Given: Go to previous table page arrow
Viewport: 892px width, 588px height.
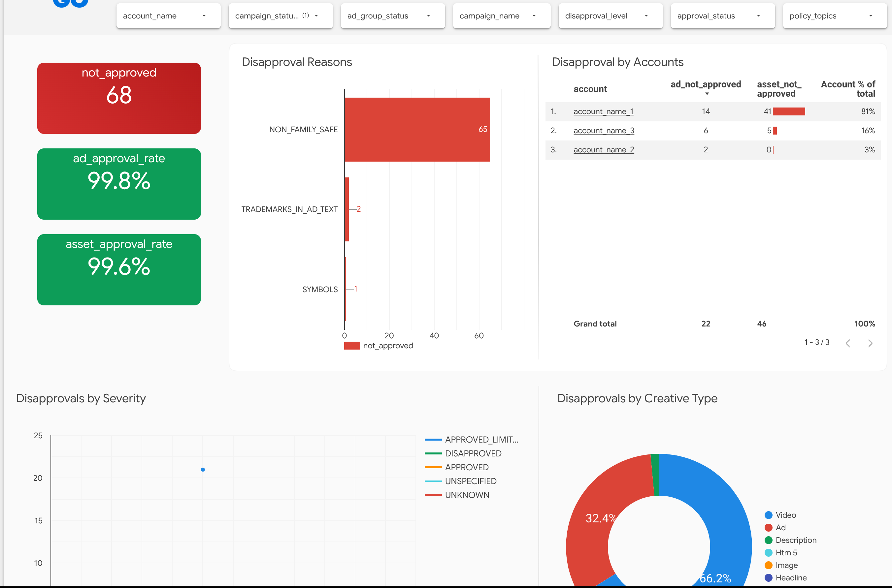Looking at the screenshot, I should click(x=848, y=343).
